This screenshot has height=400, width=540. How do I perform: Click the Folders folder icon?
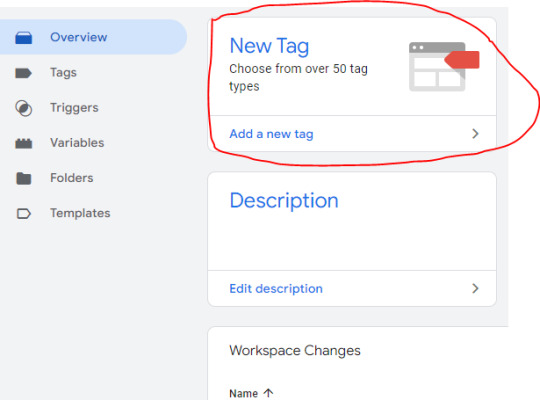[23, 178]
